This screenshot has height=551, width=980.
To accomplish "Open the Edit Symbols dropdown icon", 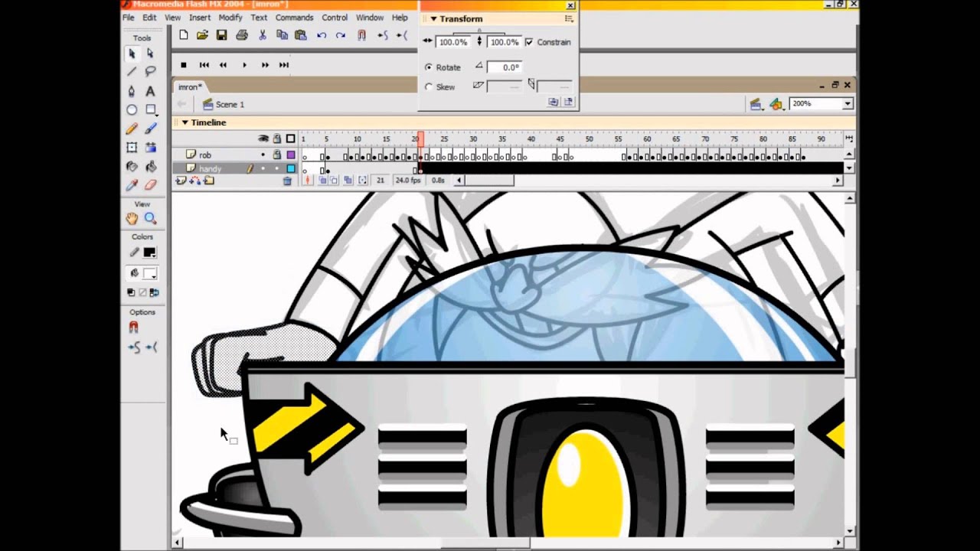I will (777, 104).
